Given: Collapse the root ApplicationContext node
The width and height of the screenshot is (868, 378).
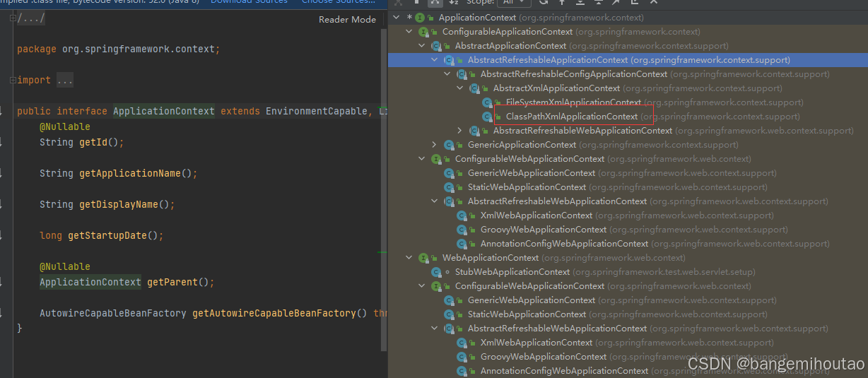Looking at the screenshot, I should (x=397, y=17).
